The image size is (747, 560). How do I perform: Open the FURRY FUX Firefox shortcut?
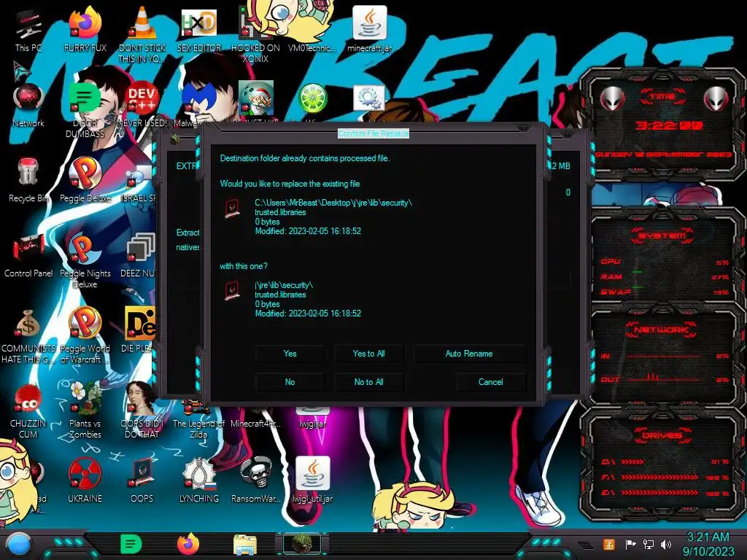click(x=85, y=29)
